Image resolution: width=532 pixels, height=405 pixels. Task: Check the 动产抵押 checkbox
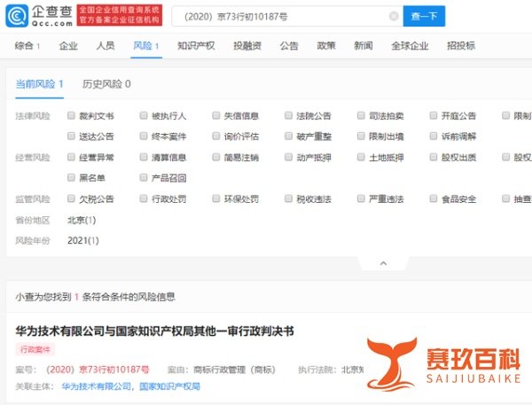tap(288, 157)
